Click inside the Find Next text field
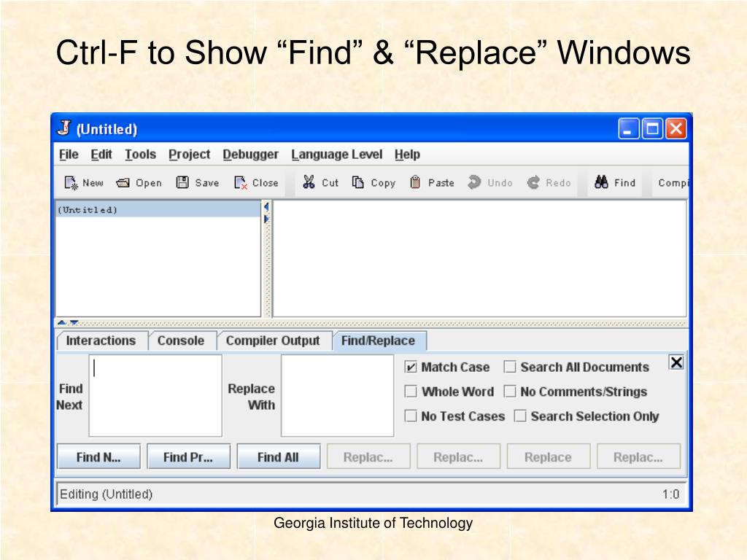Viewport: 747px width, 560px height. [155, 395]
